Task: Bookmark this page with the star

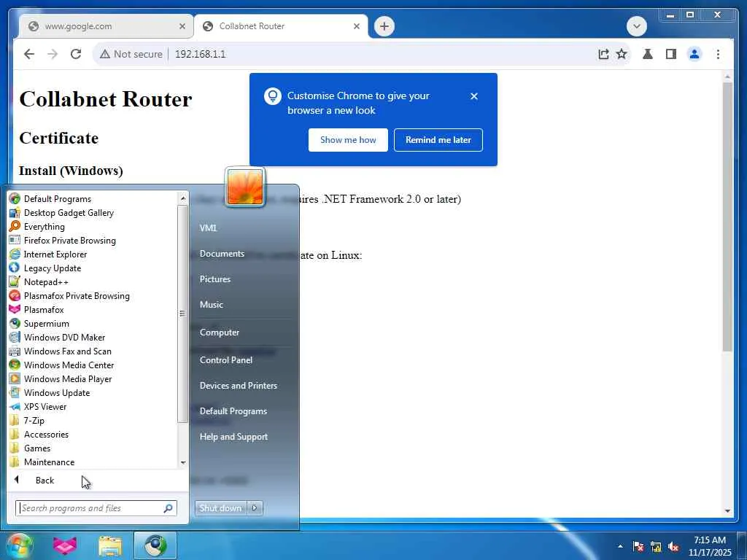Action: pyautogui.click(x=622, y=54)
